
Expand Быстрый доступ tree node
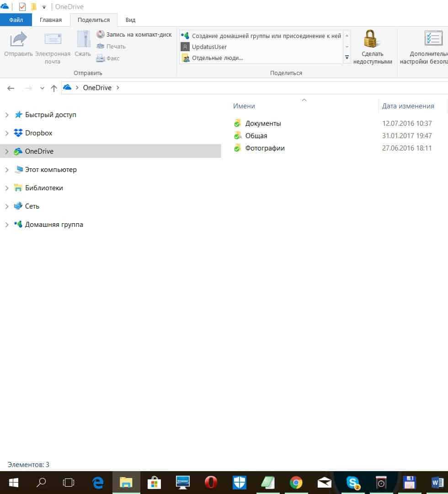click(6, 115)
